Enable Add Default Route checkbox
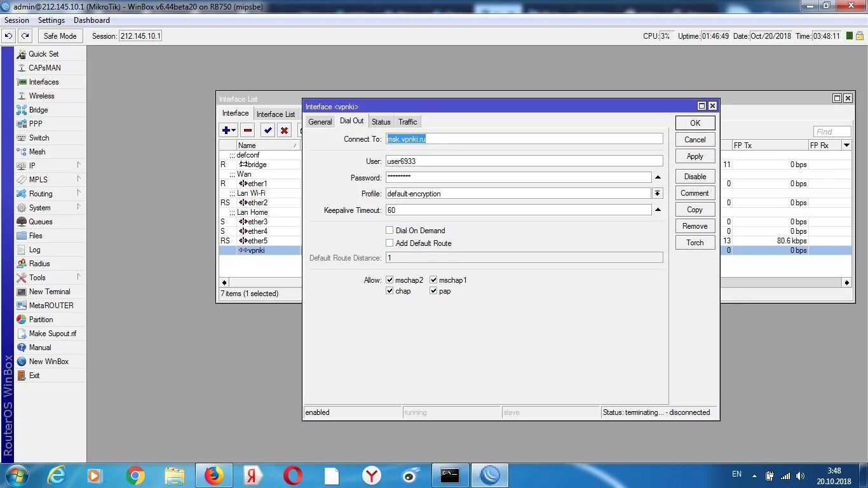Screen dimensions: 868x488 pos(390,243)
